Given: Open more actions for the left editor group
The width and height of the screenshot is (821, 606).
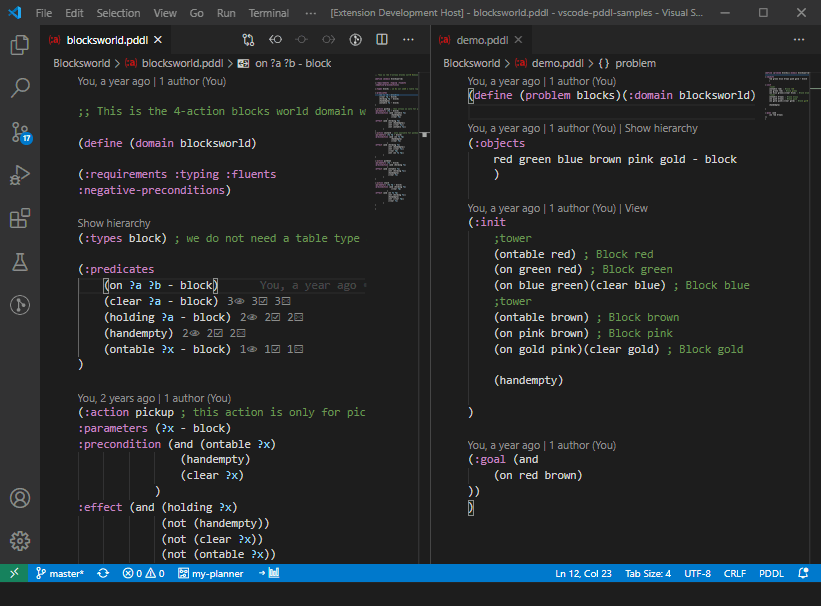Looking at the screenshot, I should pyautogui.click(x=408, y=40).
